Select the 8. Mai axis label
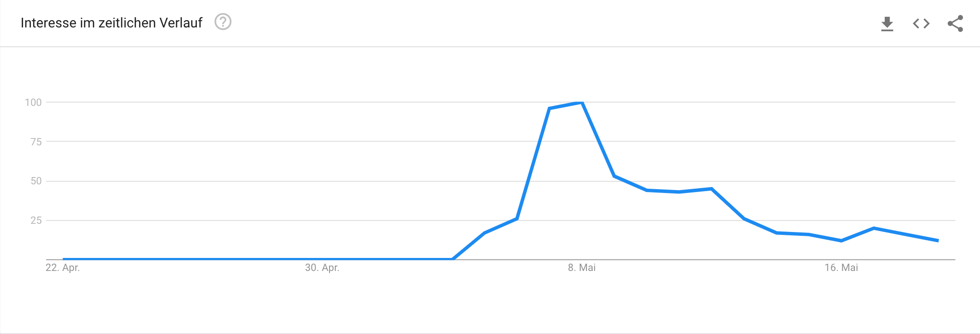 [x=582, y=268]
